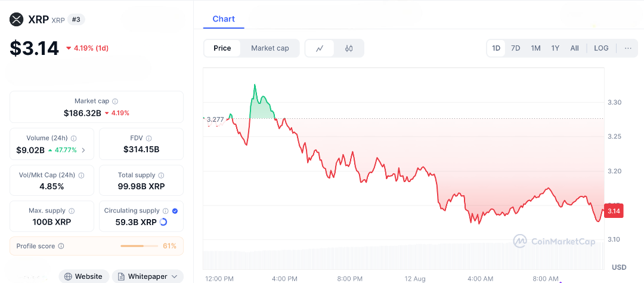644x283 pixels.
Task: Open the Circulating supply info icon
Action: (166, 211)
